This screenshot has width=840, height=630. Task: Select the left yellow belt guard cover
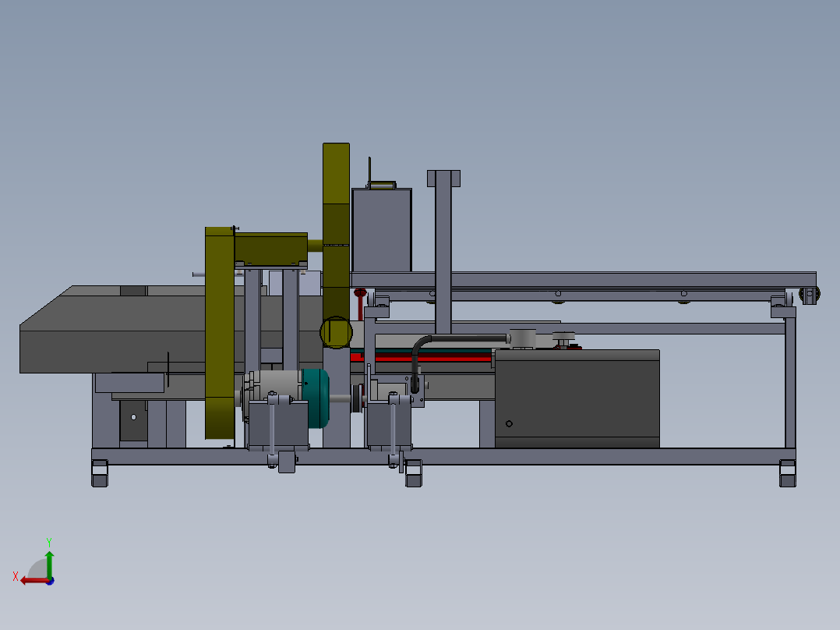click(x=220, y=332)
